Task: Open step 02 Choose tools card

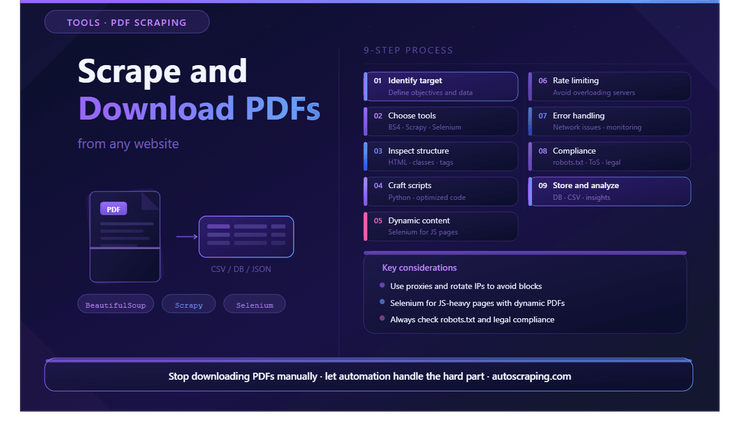Action: tap(441, 121)
